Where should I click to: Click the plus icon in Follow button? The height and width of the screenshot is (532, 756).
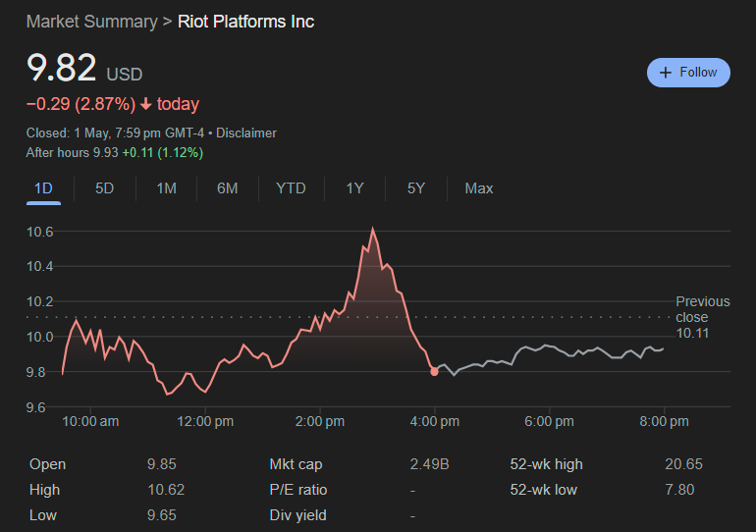point(666,73)
